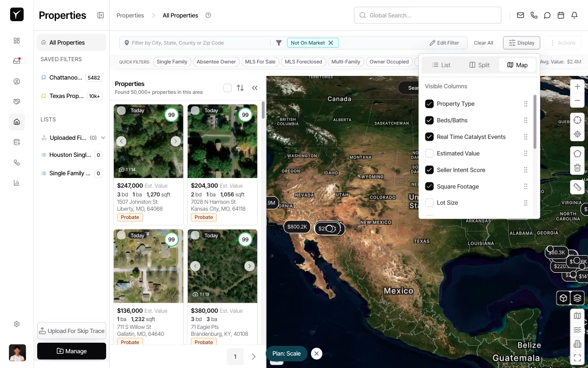Expand the Uploaded Files list chevron
Image resolution: width=588 pixels, height=368 pixels.
[103, 138]
